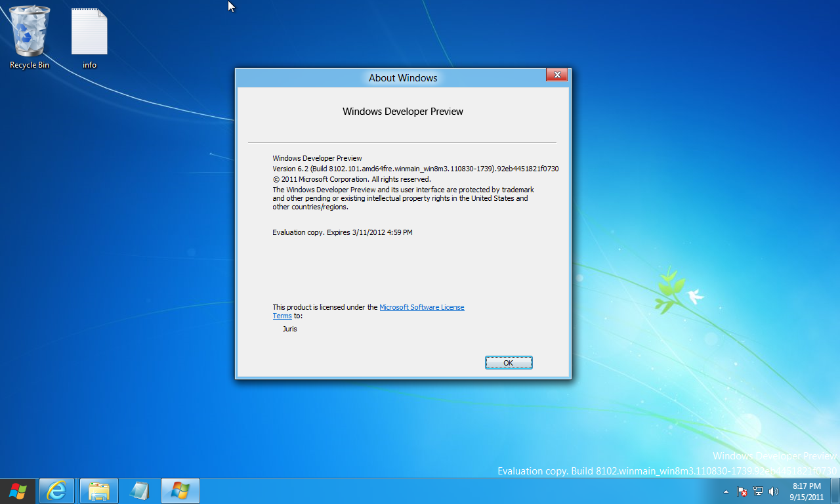Click the Evaluation copy expiry line in the dialog
This screenshot has height=504, width=840.
click(x=343, y=232)
